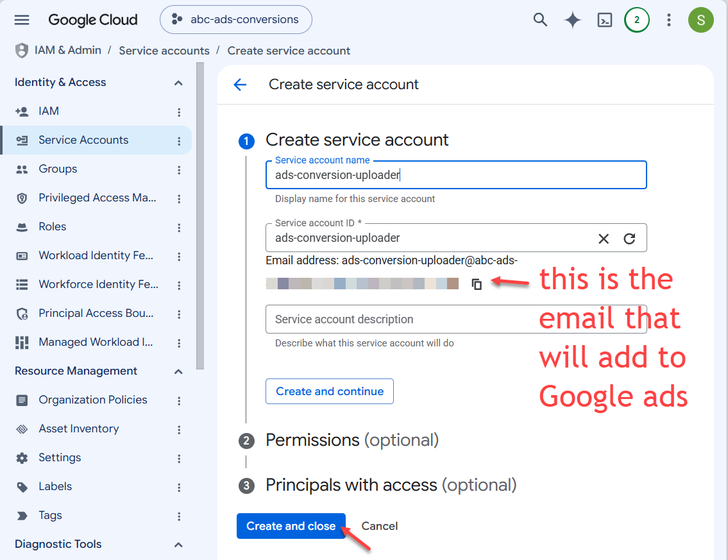Open the IAM row options menu
The width and height of the screenshot is (728, 560).
tap(179, 112)
